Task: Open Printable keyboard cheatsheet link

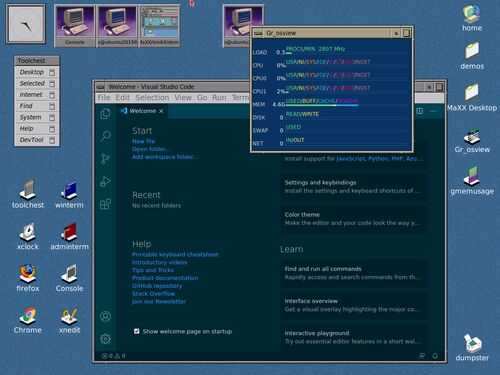Action: [x=175, y=255]
